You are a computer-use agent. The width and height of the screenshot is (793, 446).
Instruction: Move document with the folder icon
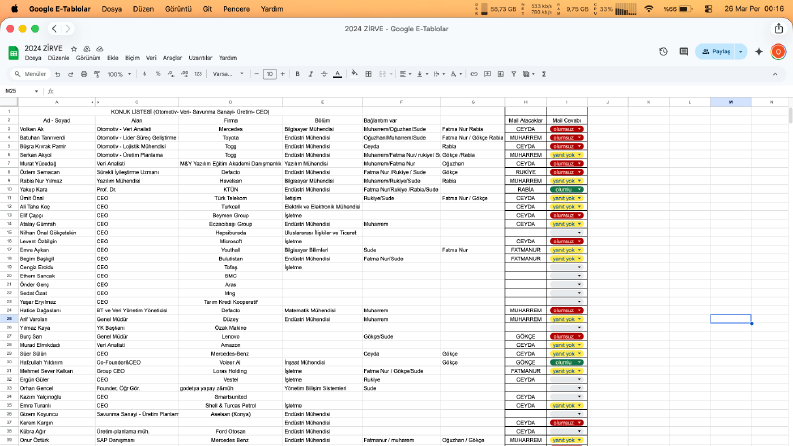point(87,49)
